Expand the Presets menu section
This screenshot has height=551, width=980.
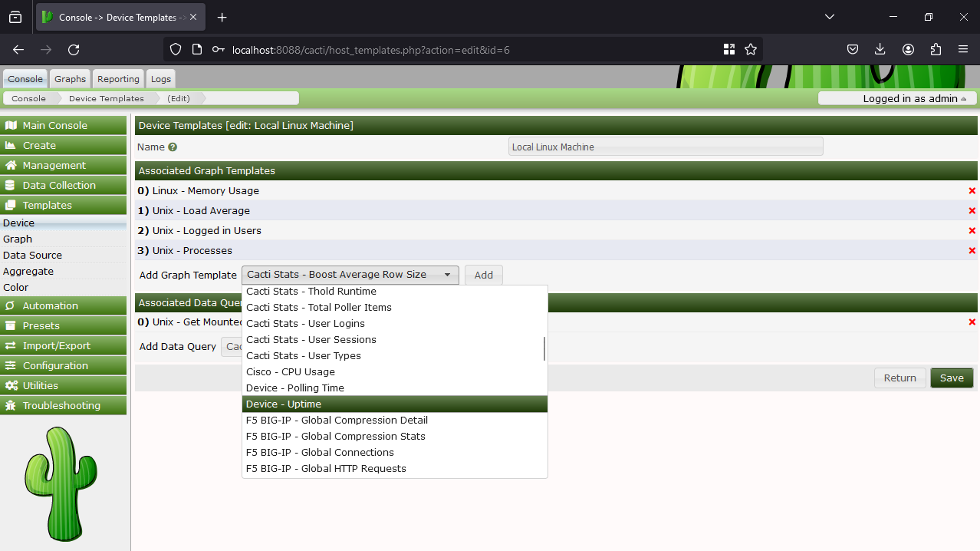(x=64, y=325)
